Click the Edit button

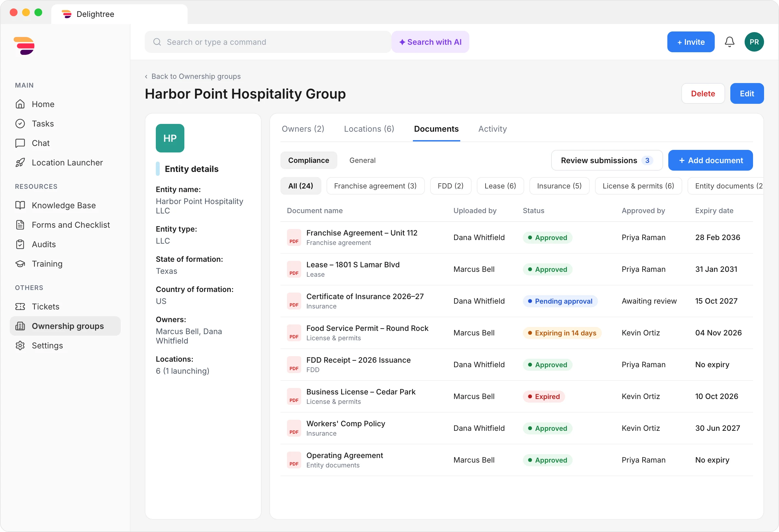[747, 93]
